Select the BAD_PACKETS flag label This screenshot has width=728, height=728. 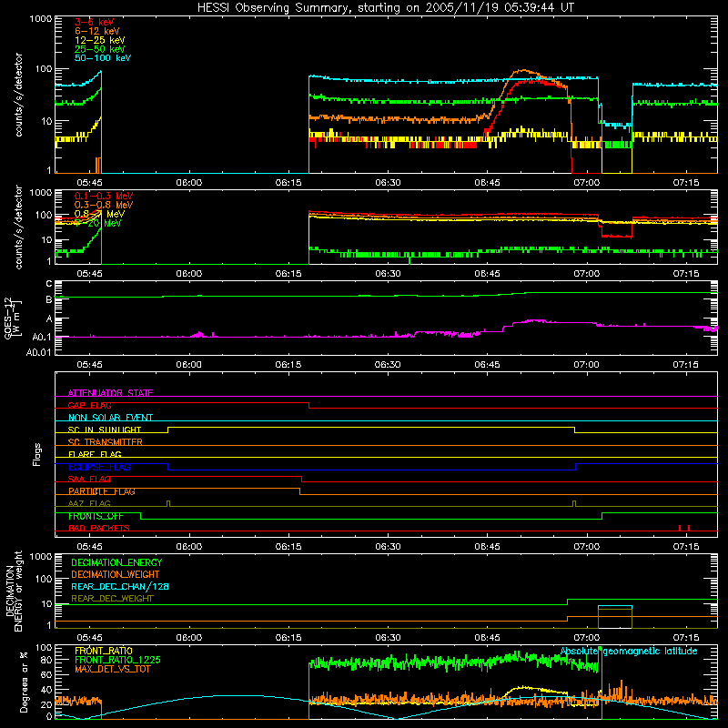click(x=99, y=529)
